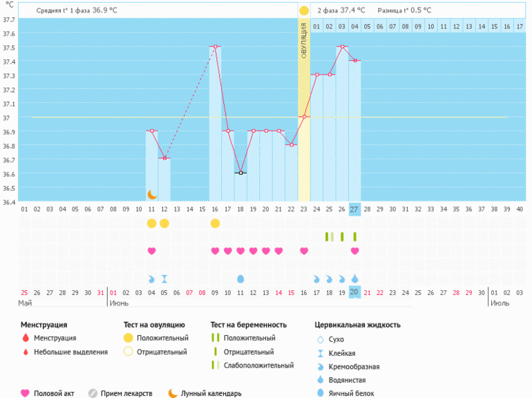Click the Кремообразная legend label
Image resolution: width=532 pixels, height=398 pixels.
click(354, 366)
